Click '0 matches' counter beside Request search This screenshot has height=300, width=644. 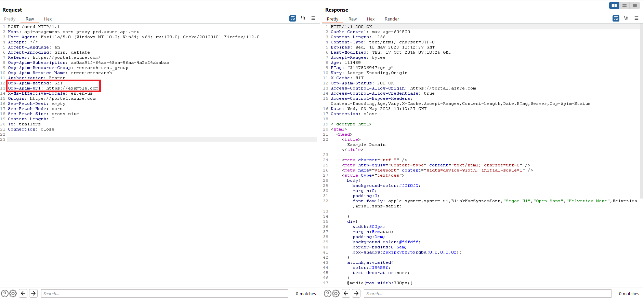(306, 294)
